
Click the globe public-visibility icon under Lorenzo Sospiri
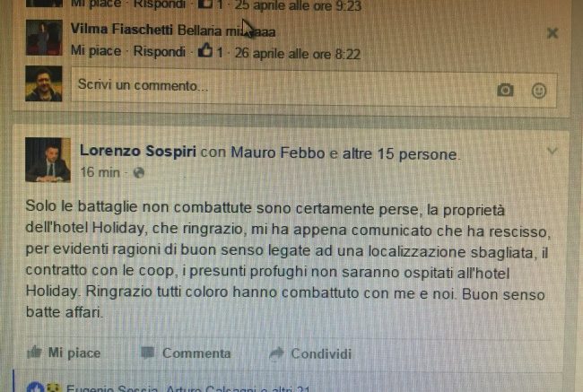tap(139, 172)
